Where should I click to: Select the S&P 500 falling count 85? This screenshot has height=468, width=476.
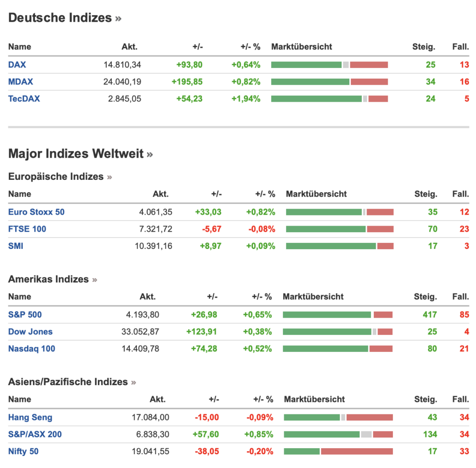pos(464,314)
